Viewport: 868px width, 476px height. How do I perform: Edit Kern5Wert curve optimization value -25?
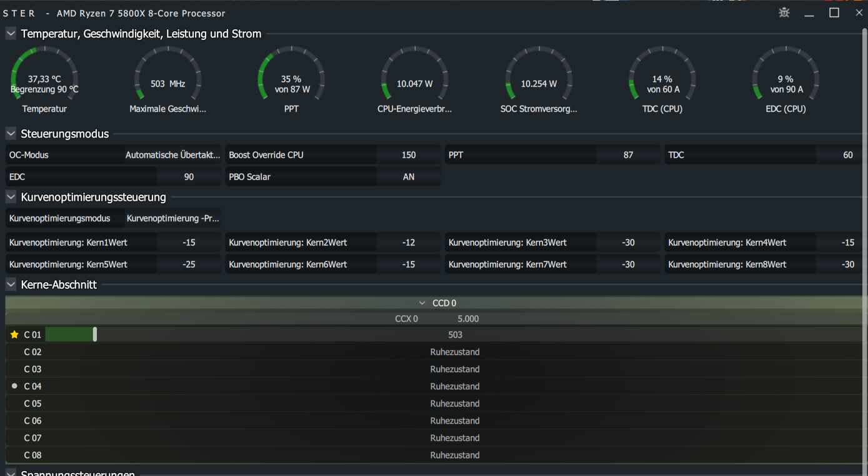189,264
